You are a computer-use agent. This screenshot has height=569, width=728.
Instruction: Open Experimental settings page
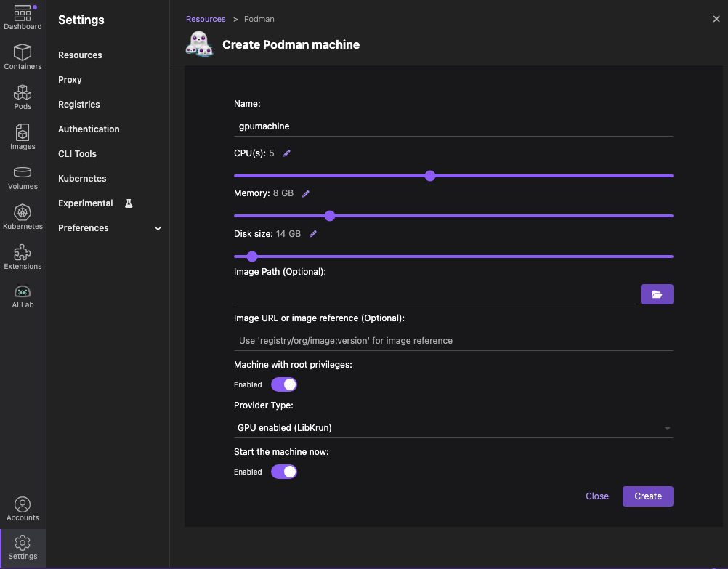(x=86, y=203)
